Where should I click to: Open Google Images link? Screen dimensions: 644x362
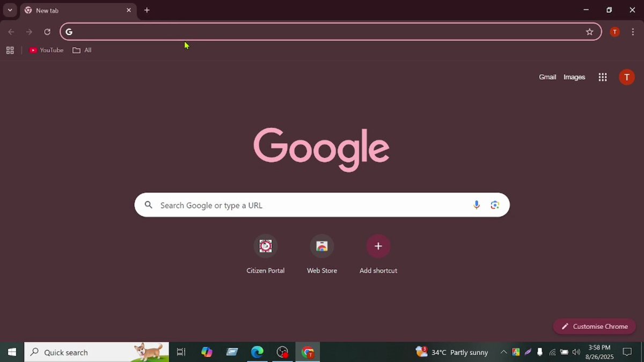tap(574, 77)
